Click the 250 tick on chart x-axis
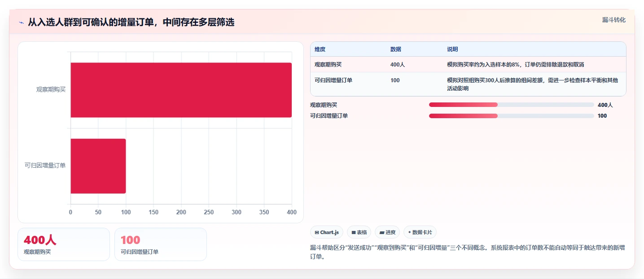 [209, 213]
